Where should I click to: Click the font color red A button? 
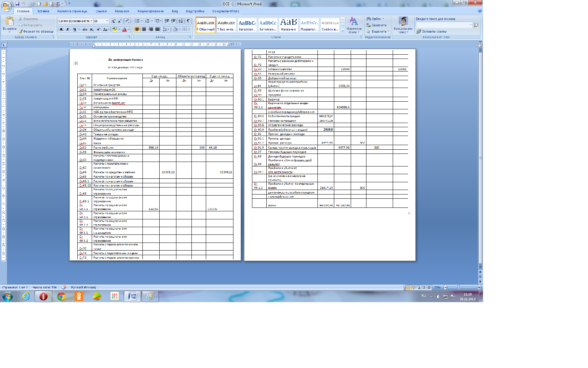[124, 29]
